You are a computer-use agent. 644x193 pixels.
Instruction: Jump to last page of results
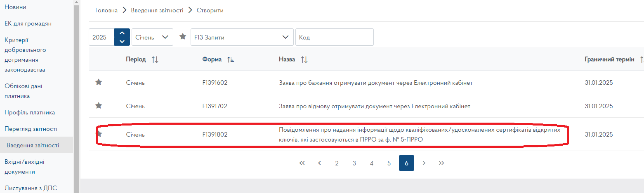pos(441,163)
